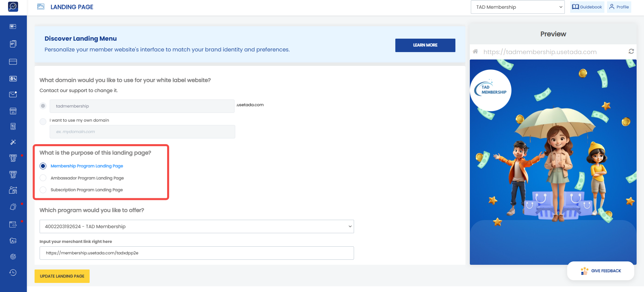Click the '.usetada.com' domain suffix text
644x292 pixels.
point(250,105)
